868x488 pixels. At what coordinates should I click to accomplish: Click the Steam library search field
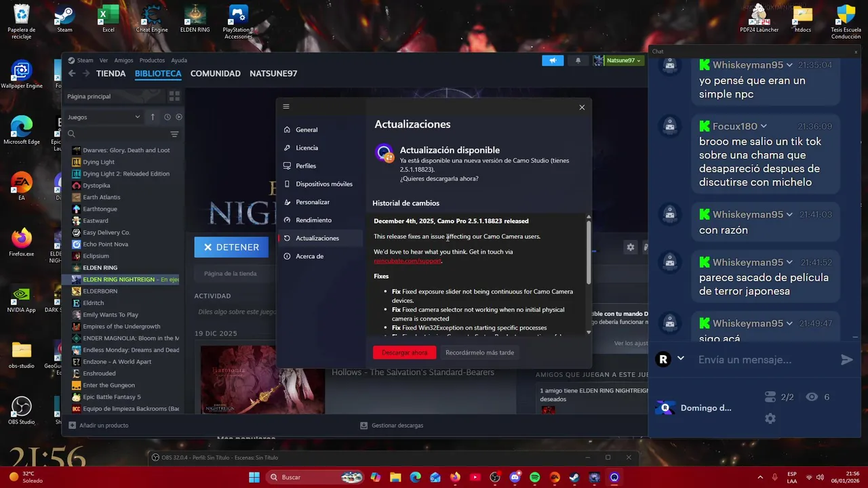pos(117,134)
